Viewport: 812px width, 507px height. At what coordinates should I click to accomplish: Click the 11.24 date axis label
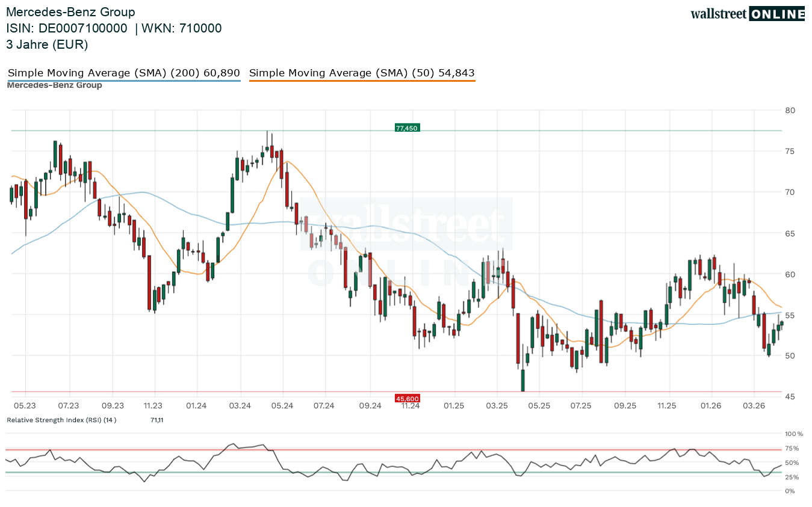point(411,405)
